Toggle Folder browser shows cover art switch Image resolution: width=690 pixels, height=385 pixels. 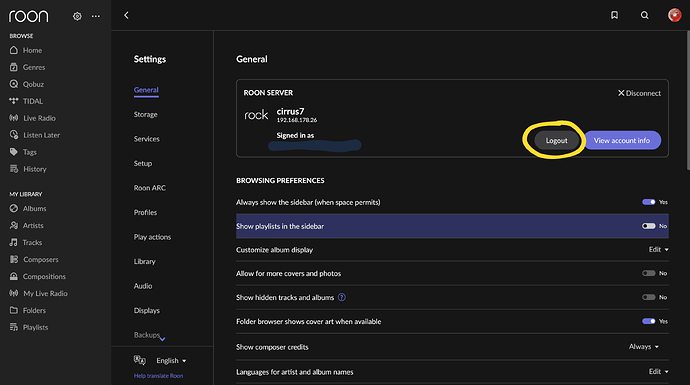pyautogui.click(x=648, y=321)
